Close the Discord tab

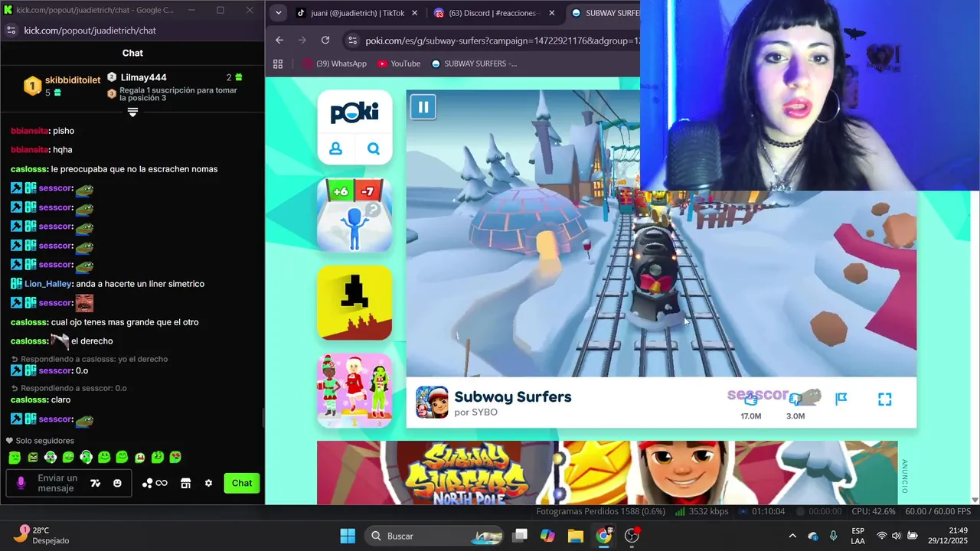[x=551, y=13]
